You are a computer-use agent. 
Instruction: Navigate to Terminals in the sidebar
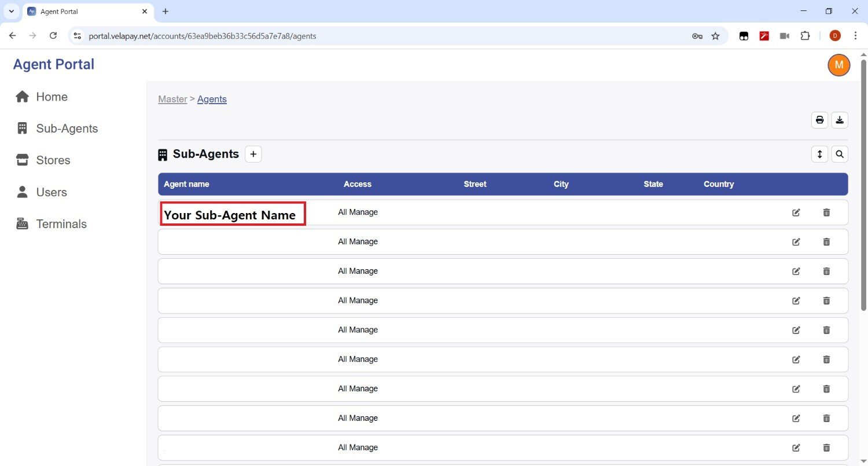pyautogui.click(x=61, y=224)
